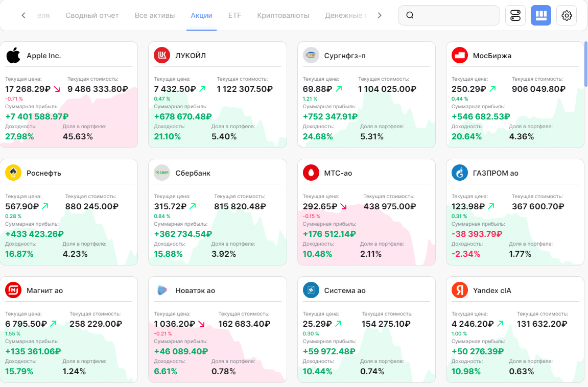Open the Роснефть card title

(x=44, y=173)
